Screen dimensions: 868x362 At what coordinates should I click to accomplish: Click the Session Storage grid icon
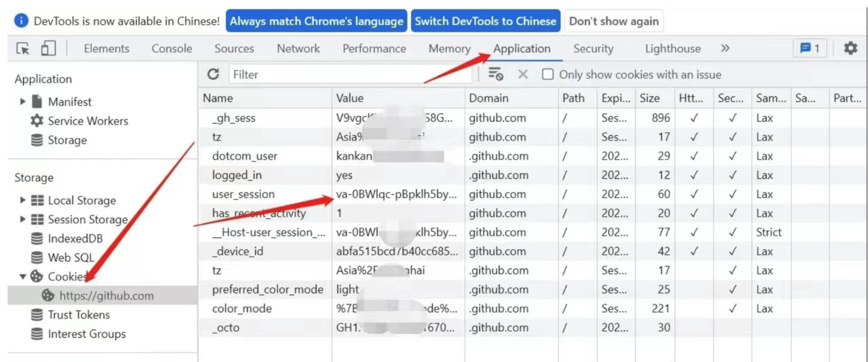(x=37, y=220)
